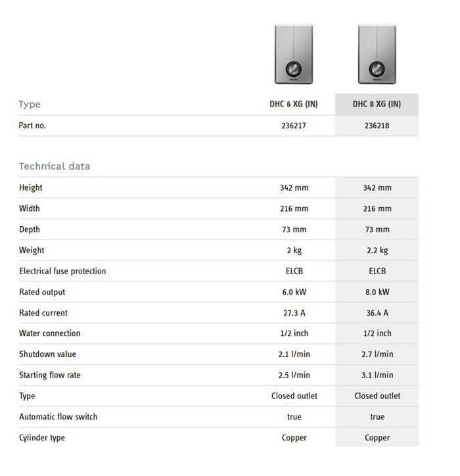The height and width of the screenshot is (476, 460).
Task: Click the 'Shutdown value' row label
Action: 47,354
